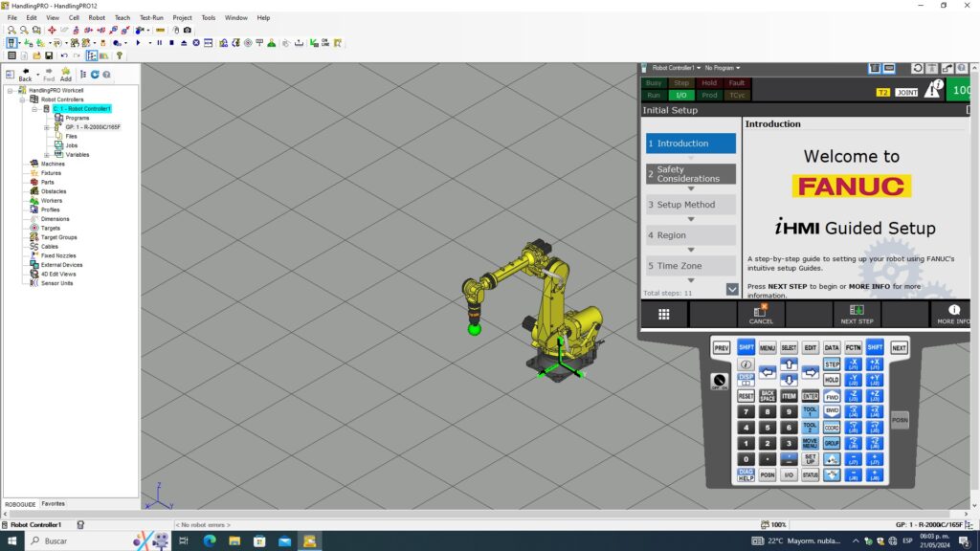Expand the GP: 1 - R-2000iC/165F node
The height and width of the screenshot is (551, 980).
pyautogui.click(x=46, y=126)
